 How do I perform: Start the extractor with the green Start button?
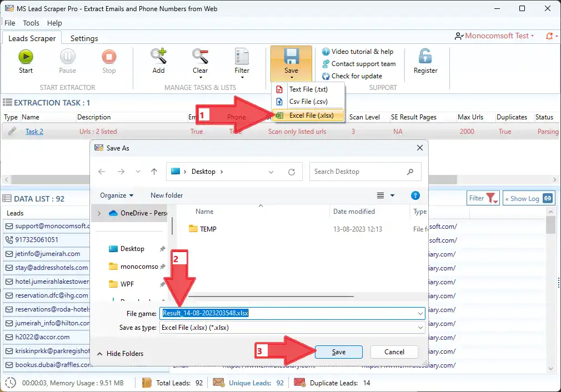[26, 61]
